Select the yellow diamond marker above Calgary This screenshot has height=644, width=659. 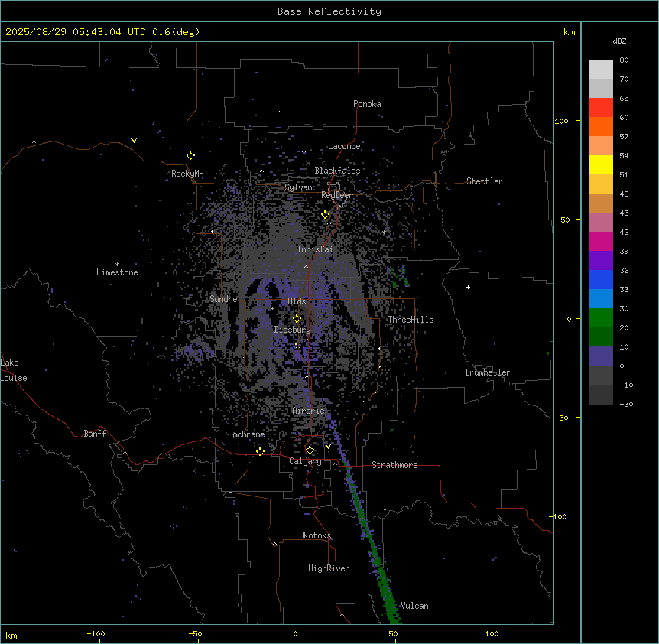pos(310,450)
